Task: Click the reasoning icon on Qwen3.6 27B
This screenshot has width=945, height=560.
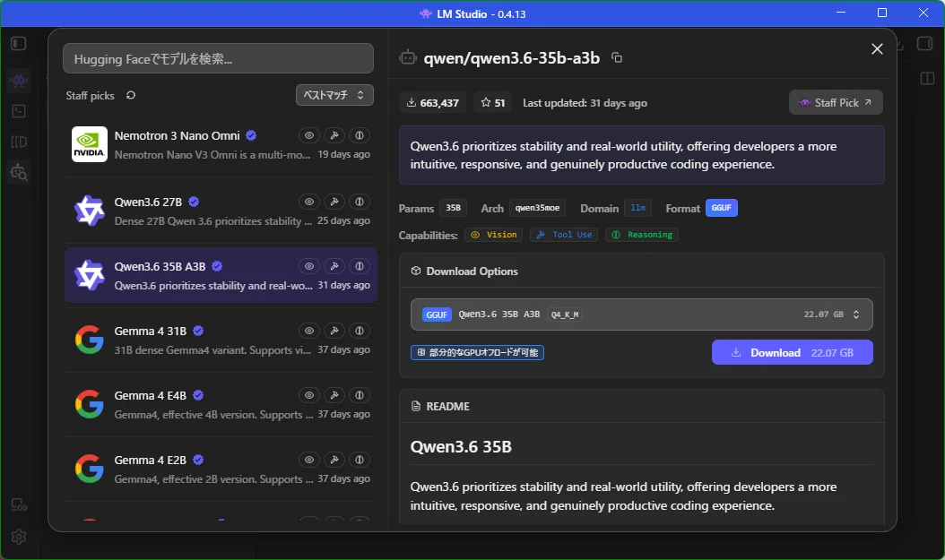Action: click(360, 202)
